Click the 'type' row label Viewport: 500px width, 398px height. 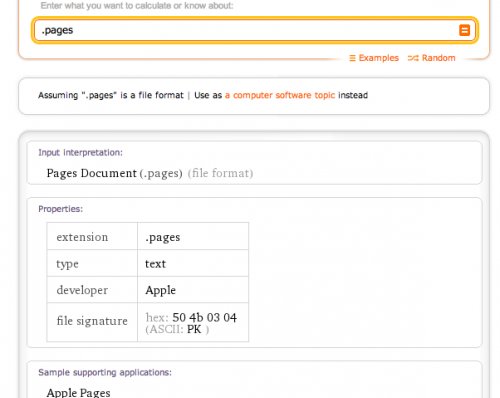(67, 264)
